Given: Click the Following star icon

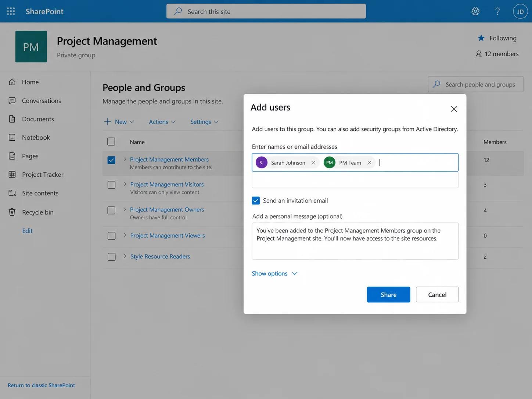Looking at the screenshot, I should [x=481, y=38].
